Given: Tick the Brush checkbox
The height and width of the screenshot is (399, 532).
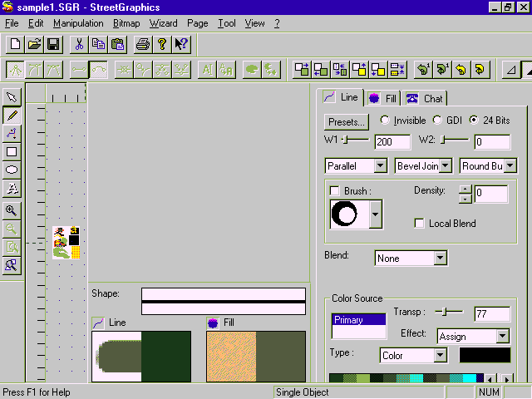Looking at the screenshot, I should pos(335,190).
